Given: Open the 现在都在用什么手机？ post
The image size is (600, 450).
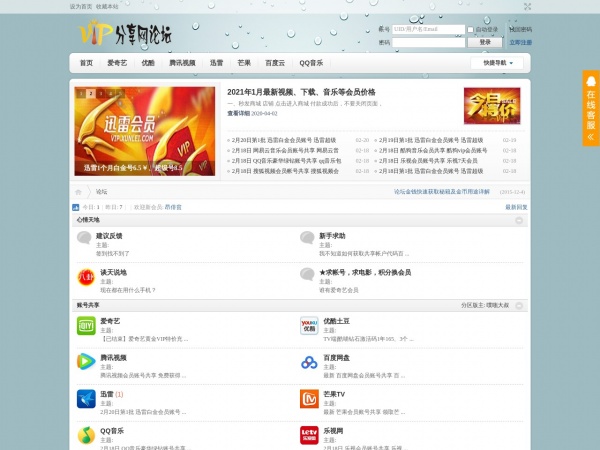Looking at the screenshot, I should (x=128, y=290).
